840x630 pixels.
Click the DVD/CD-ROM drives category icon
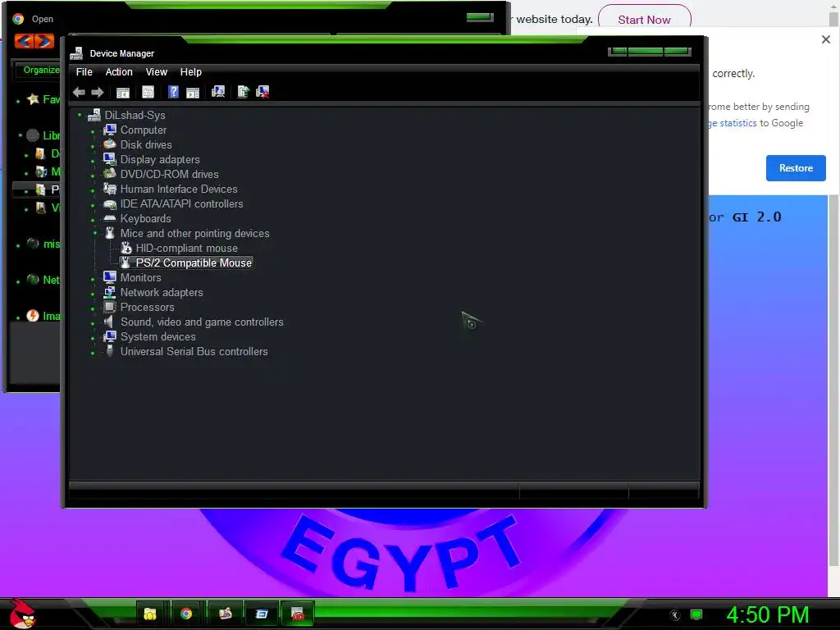(x=110, y=174)
